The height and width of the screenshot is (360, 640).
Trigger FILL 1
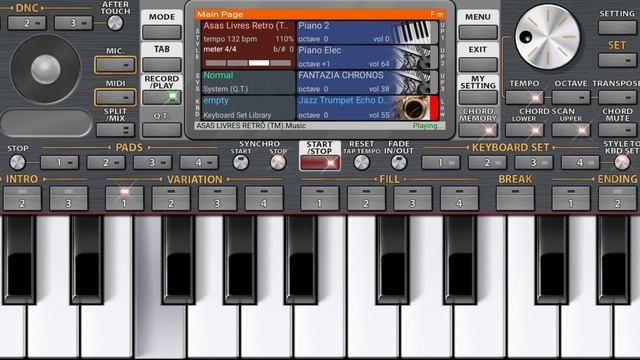tap(320, 198)
